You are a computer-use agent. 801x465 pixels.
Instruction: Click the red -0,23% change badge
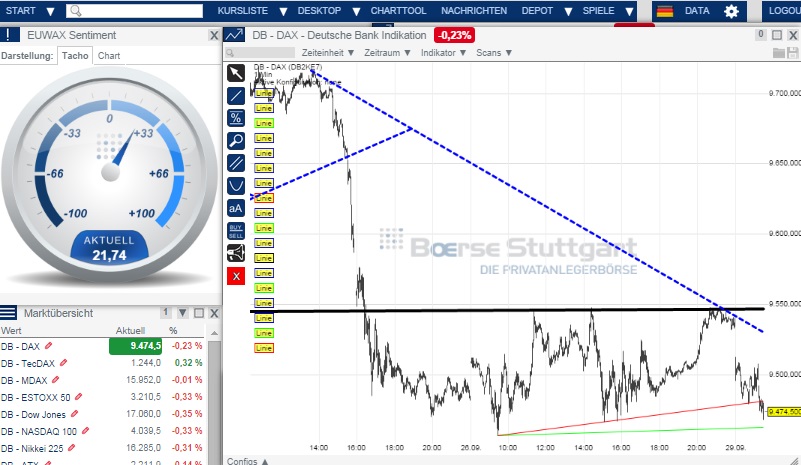point(454,35)
